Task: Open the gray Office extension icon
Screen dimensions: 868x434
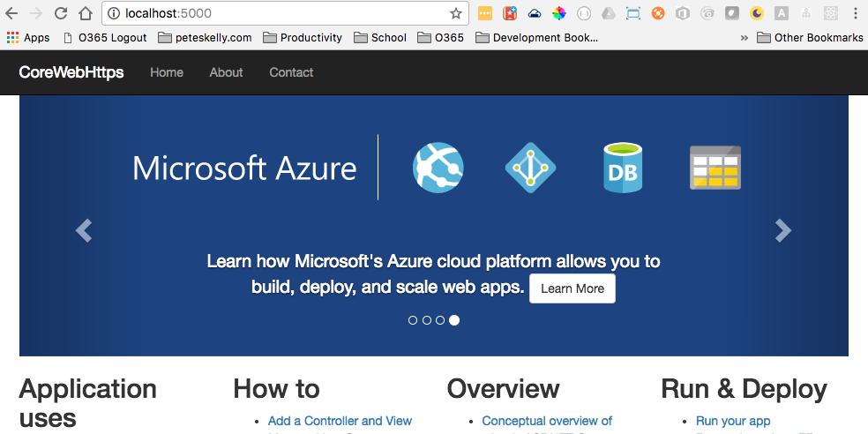Action: (x=683, y=13)
